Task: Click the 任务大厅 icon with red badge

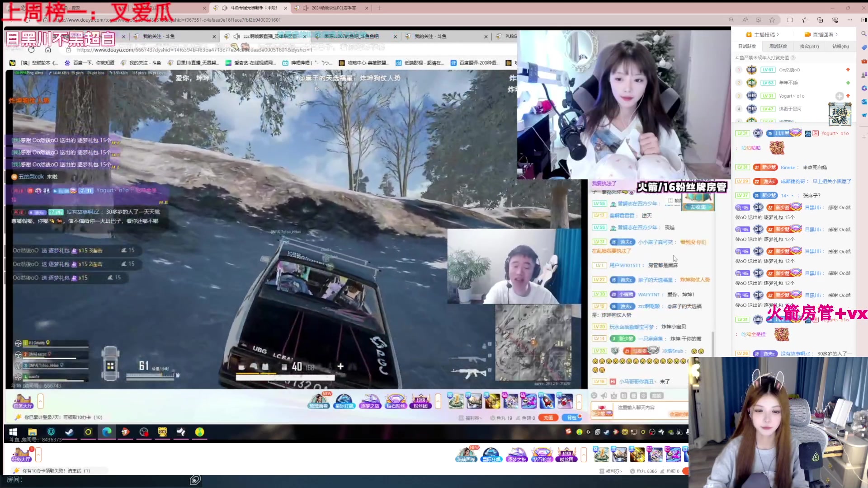Action: (x=21, y=455)
